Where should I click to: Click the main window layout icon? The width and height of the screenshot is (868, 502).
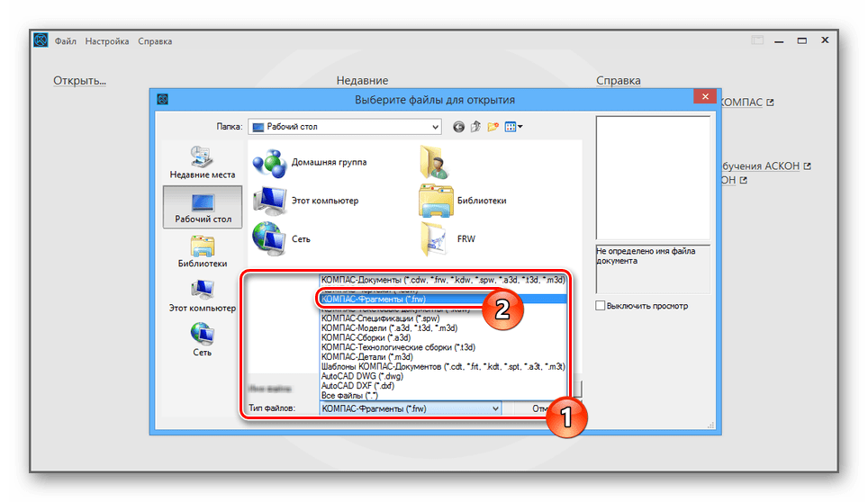[x=756, y=40]
